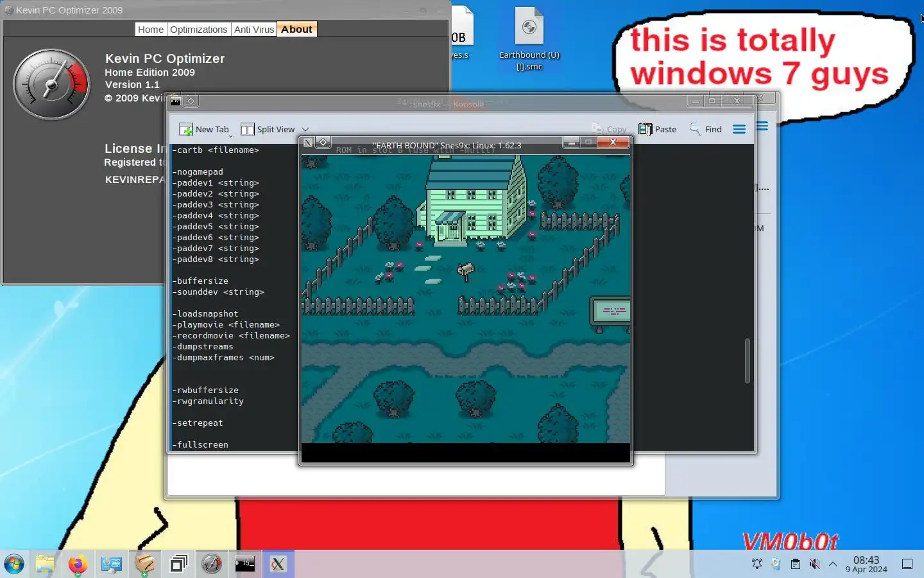Click the "-nogamepad" line in Konsole
924x578 pixels.
(198, 171)
